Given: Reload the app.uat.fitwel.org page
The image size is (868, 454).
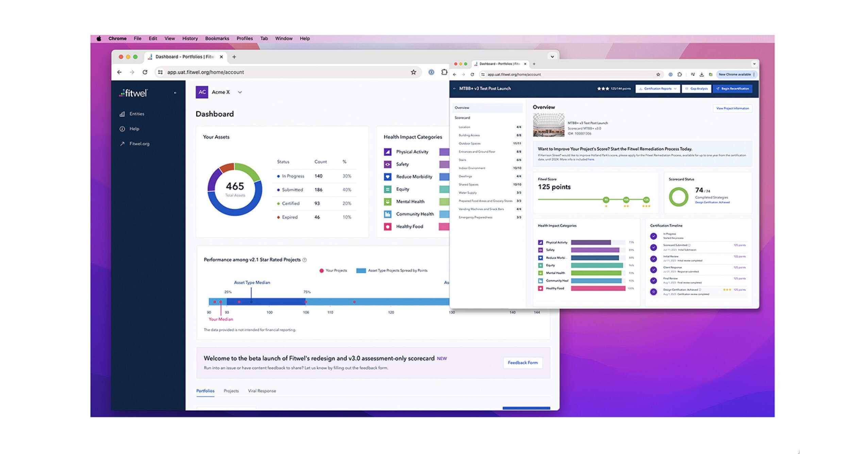Looking at the screenshot, I should [x=145, y=72].
